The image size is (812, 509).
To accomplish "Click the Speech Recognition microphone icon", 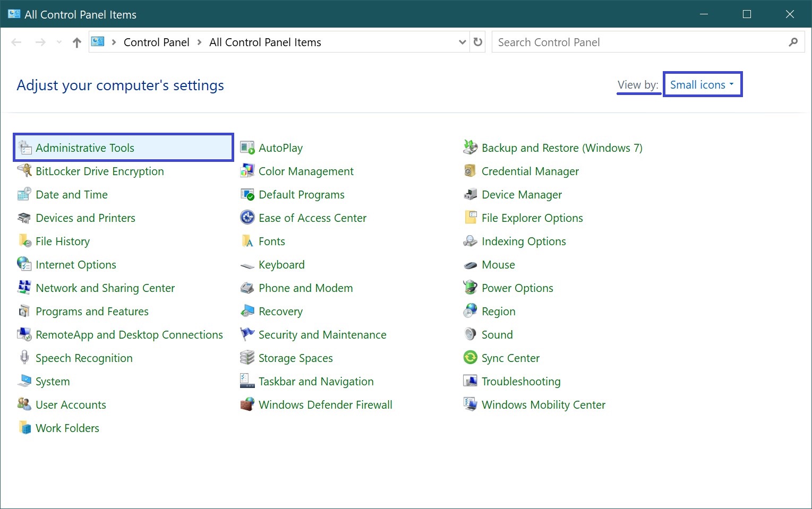I will (24, 358).
